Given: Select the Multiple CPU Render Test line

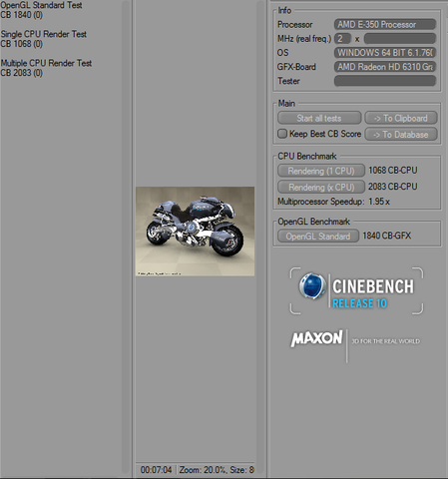Looking at the screenshot, I should click(x=46, y=63).
